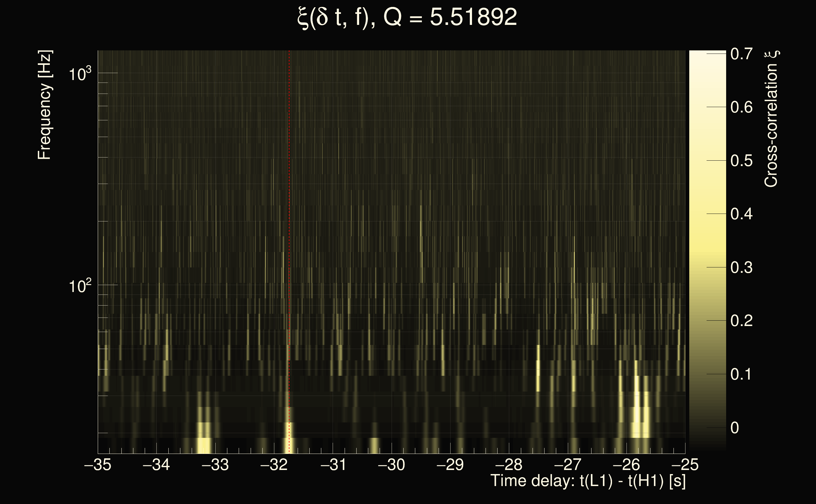Click the 0.3 tick on the color scale
This screenshot has width=816, height=504.
[x=741, y=268]
